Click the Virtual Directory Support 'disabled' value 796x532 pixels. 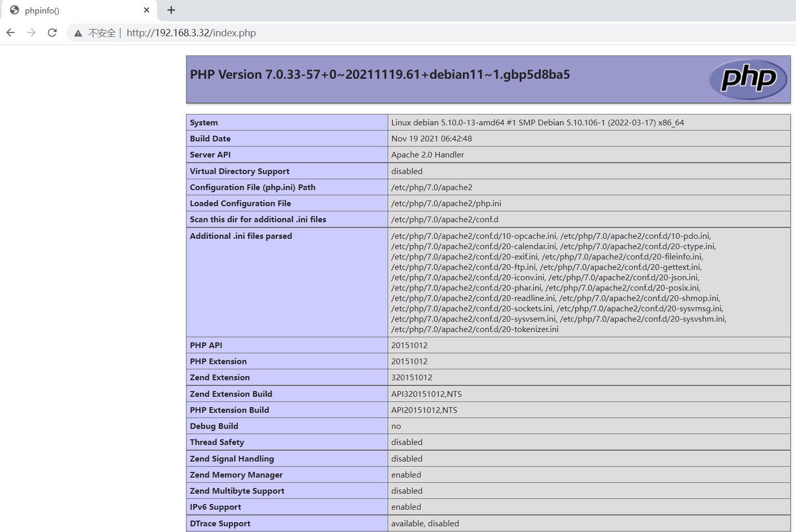coord(407,171)
